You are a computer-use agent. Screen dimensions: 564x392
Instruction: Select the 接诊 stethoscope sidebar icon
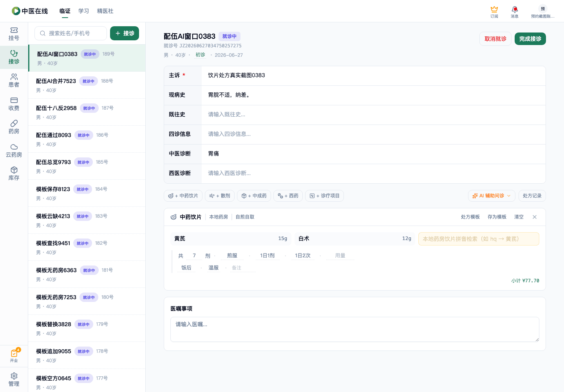coord(14,57)
